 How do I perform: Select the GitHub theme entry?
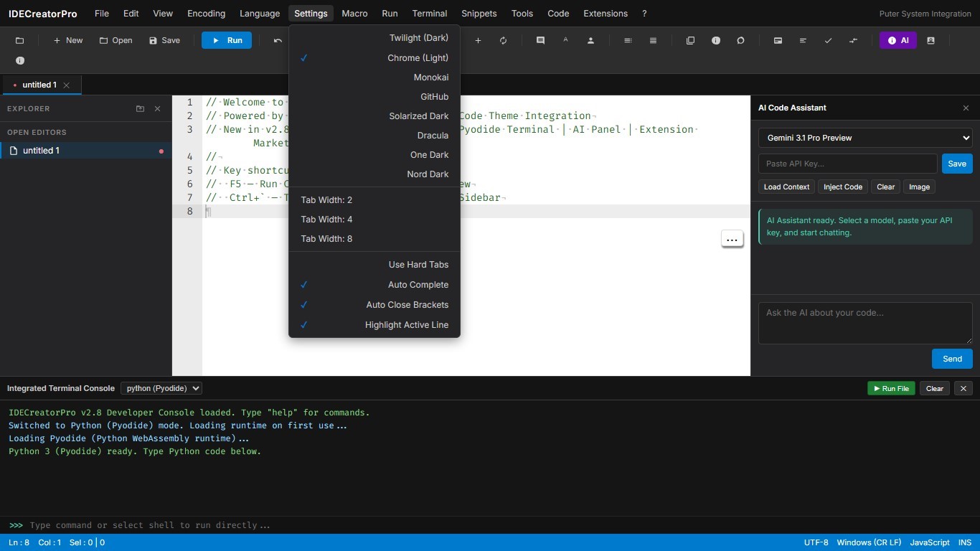click(x=374, y=97)
